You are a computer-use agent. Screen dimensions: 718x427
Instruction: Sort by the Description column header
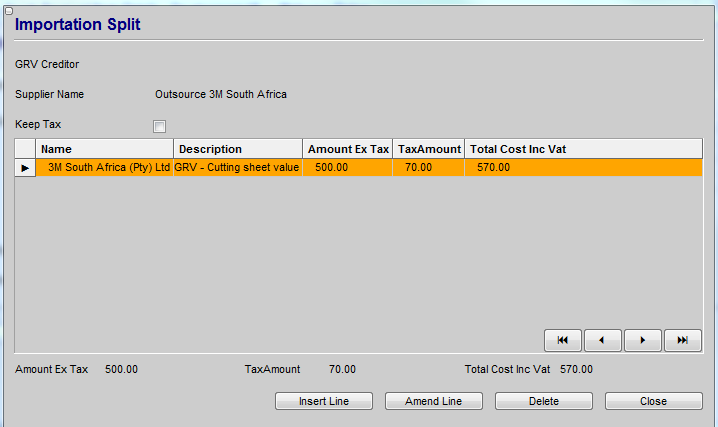(237, 149)
